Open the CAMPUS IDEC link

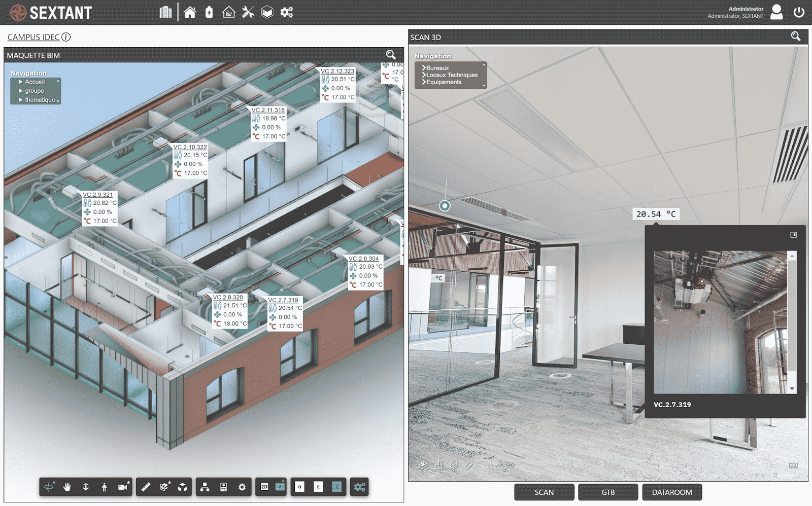tap(33, 37)
